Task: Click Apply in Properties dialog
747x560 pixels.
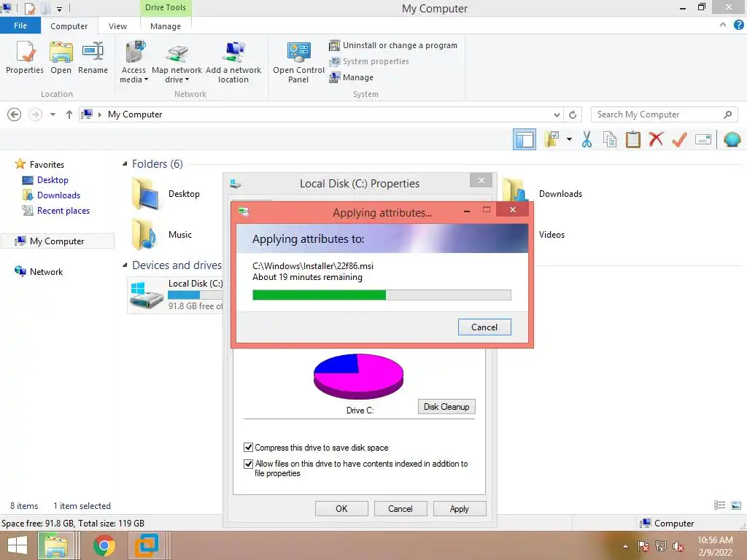Action: (460, 508)
